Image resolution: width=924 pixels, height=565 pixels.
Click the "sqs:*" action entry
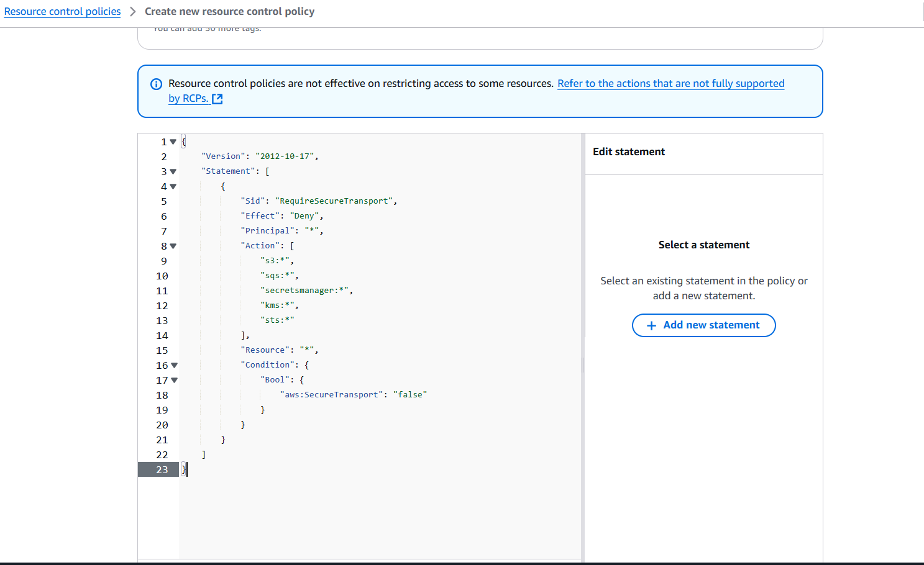(277, 276)
